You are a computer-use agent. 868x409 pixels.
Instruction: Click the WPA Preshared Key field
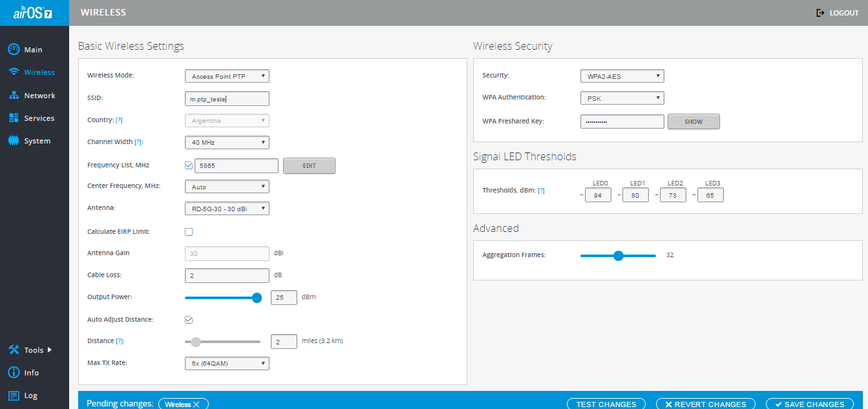(x=622, y=121)
